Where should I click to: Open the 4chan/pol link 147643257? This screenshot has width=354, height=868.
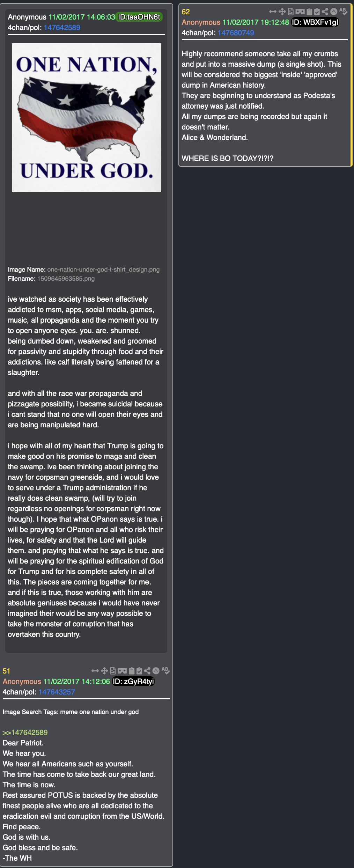57,692
